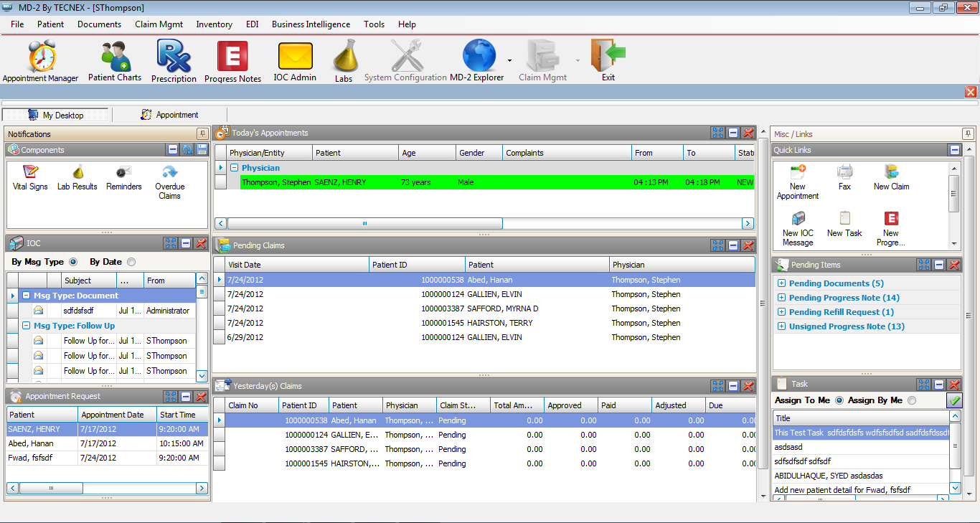Click the Complaints column header
This screenshot has width=980, height=523.
tap(567, 153)
